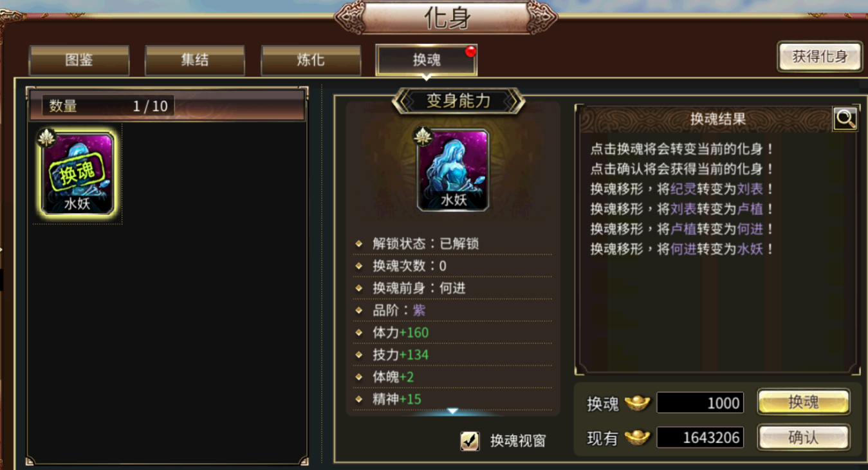Expand attribute list with blue down arrow
This screenshot has height=470, width=868.
point(452,411)
